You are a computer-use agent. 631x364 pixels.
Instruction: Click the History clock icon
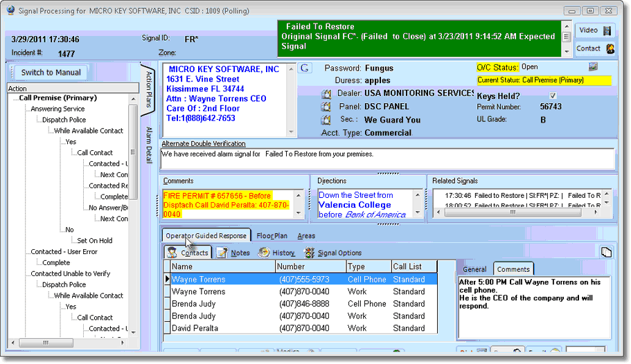tap(264, 253)
